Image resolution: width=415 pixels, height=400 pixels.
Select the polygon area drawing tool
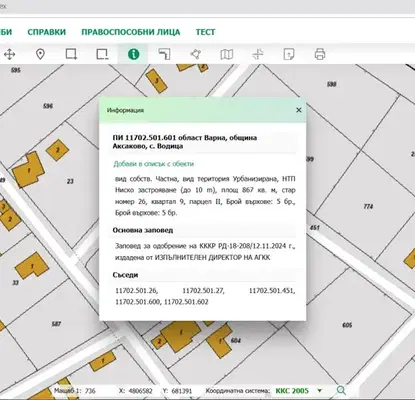(x=195, y=54)
